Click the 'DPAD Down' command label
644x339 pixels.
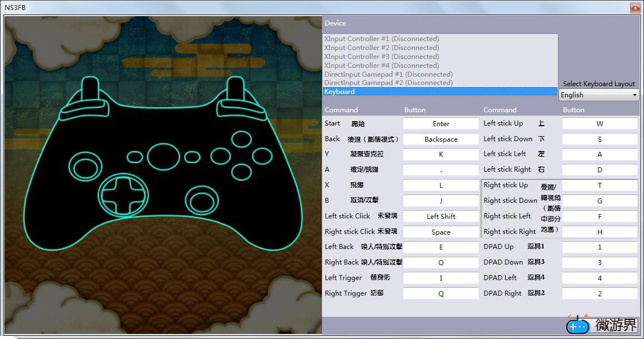[503, 262]
